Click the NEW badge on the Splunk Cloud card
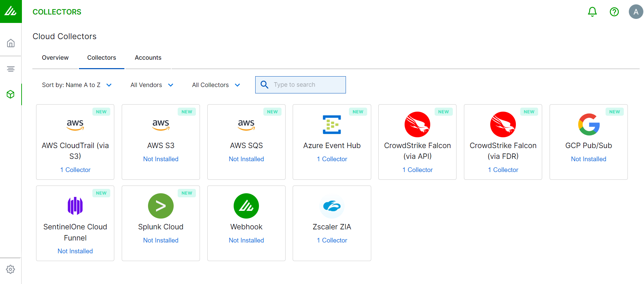Screen dimensions: 644x284 pos(187,193)
